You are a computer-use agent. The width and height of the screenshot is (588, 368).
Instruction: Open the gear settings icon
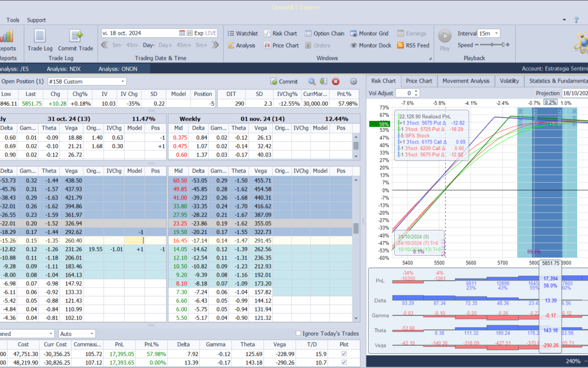353,81
